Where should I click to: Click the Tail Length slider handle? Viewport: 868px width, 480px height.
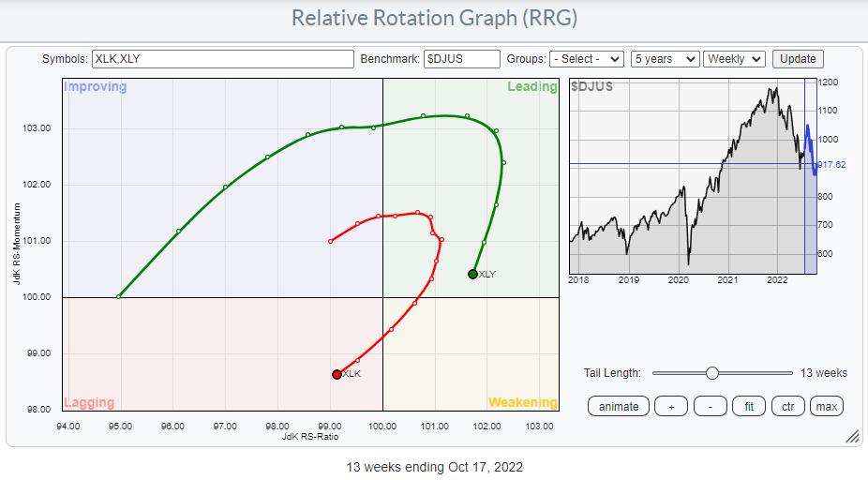(x=711, y=373)
